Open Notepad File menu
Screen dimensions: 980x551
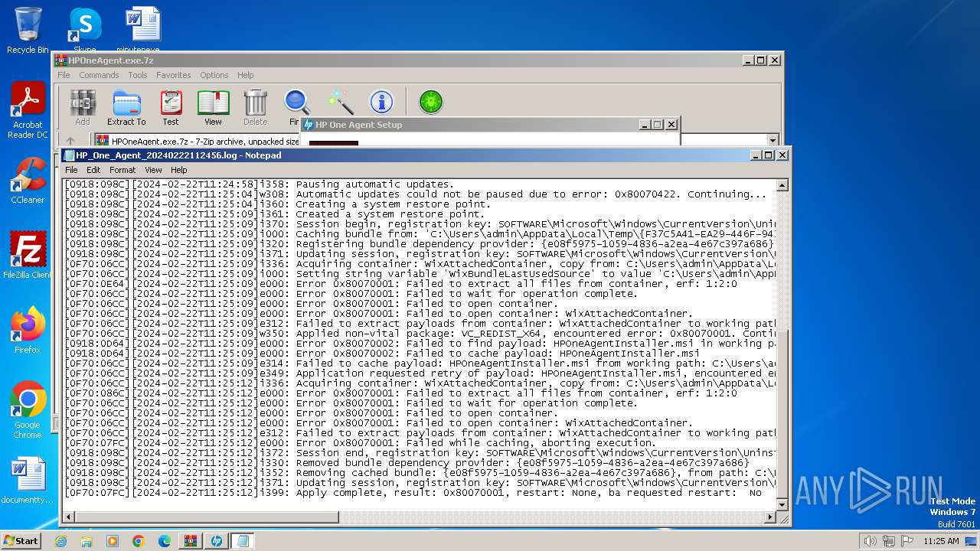tap(71, 170)
